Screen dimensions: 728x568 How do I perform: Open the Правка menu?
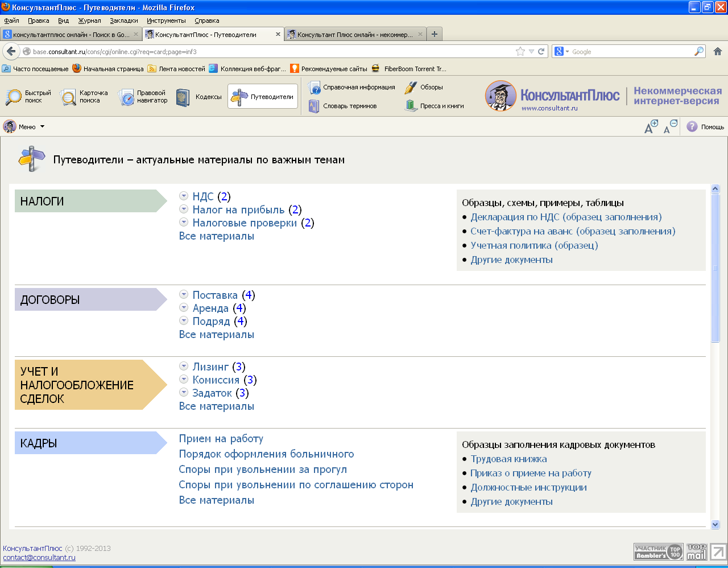(39, 20)
